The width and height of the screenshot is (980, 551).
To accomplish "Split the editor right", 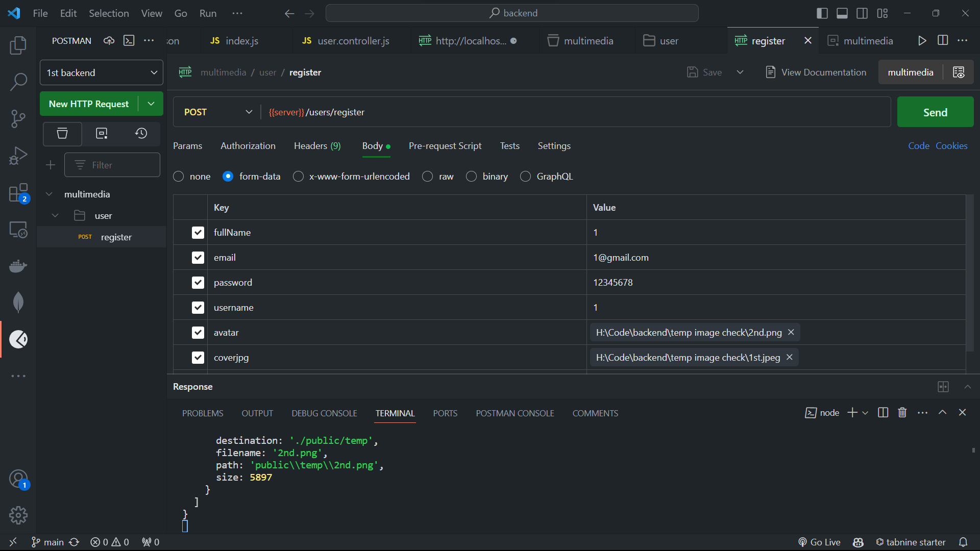I will 943,41.
